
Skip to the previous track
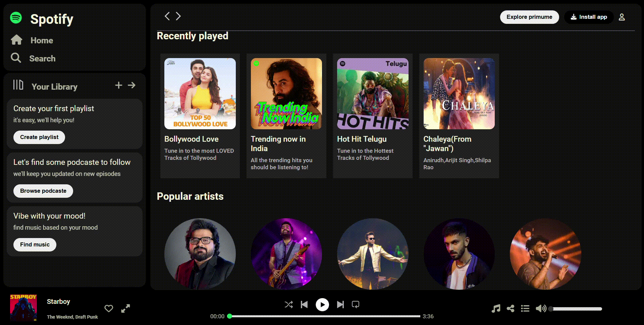click(x=304, y=305)
